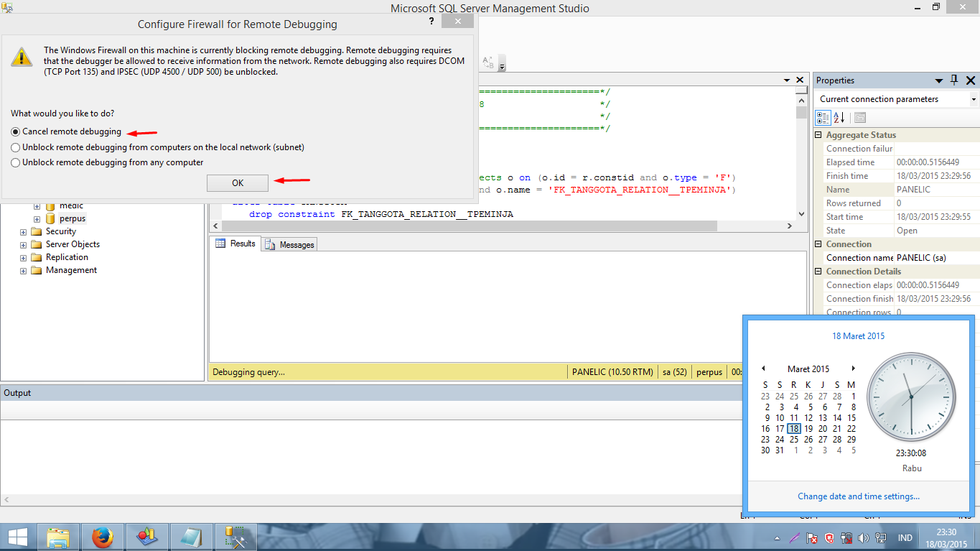Click the auto-hide pin on the Properties panel
980x551 pixels.
click(x=955, y=80)
